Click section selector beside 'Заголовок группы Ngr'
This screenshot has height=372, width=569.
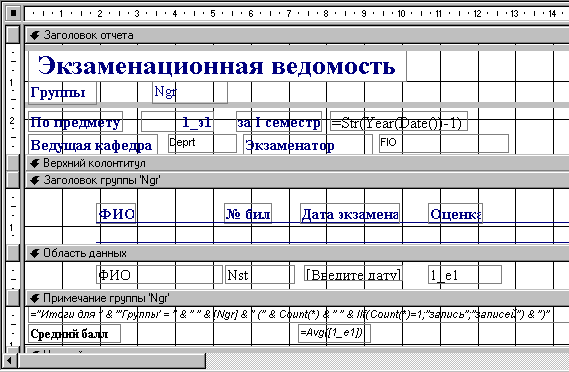(13, 180)
